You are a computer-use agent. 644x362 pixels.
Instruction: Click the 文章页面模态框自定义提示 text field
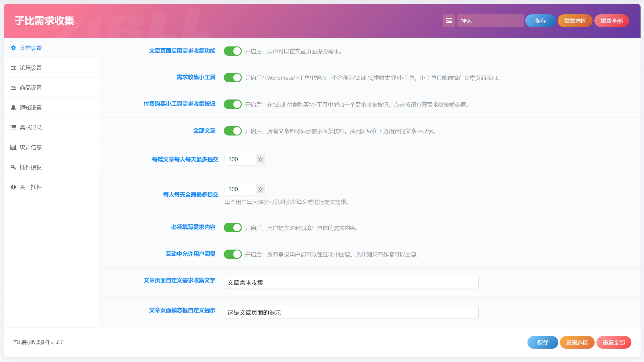[351, 312]
